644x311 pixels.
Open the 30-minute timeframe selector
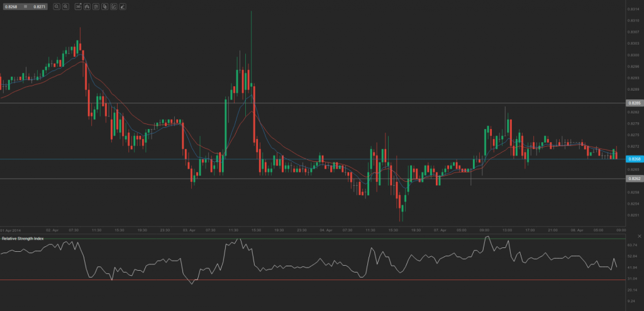(x=78, y=6)
